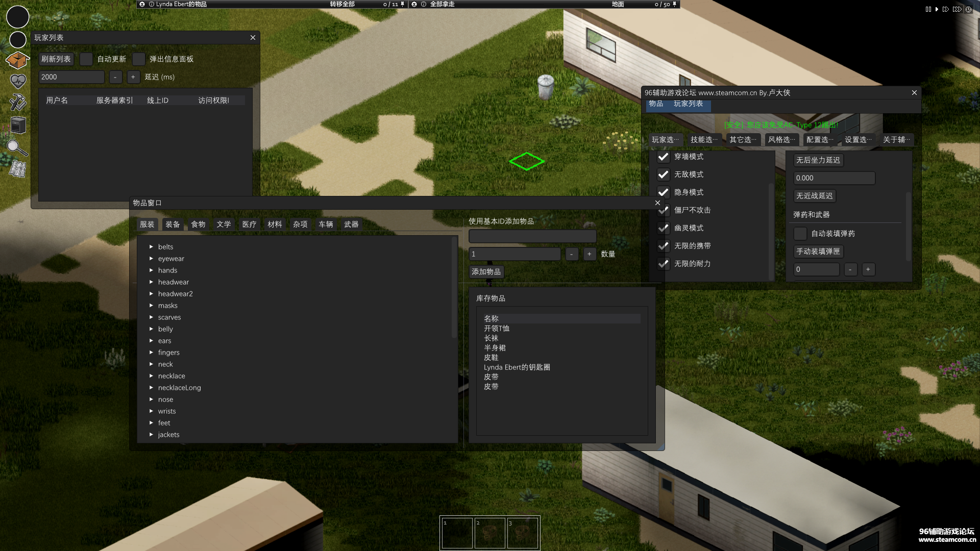Disable 无敌模式 checkbox
The height and width of the screenshot is (551, 980).
663,174
